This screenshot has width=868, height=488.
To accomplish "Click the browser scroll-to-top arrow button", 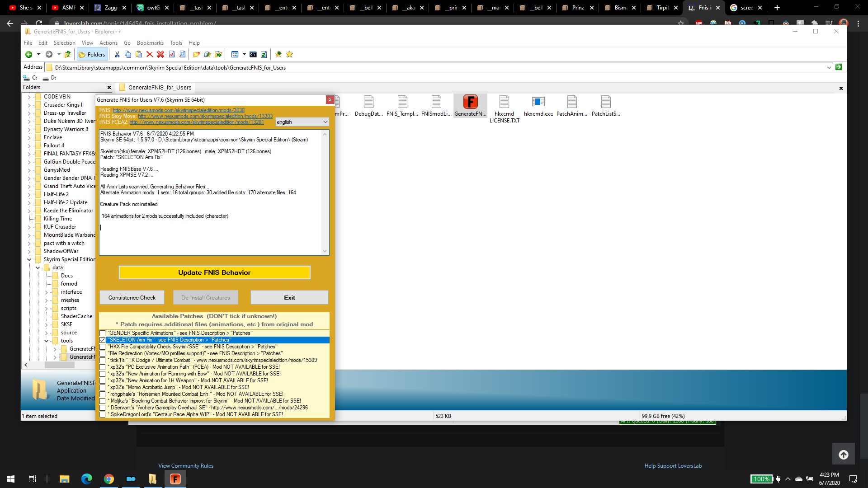I will click(x=844, y=455).
